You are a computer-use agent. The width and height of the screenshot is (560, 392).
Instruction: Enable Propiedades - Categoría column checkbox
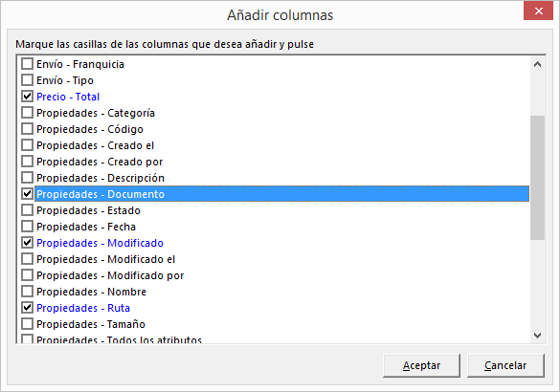click(27, 113)
